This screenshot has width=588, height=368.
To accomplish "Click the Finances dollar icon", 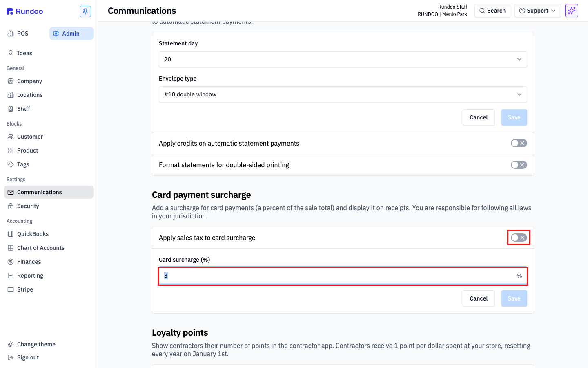I will click(11, 262).
